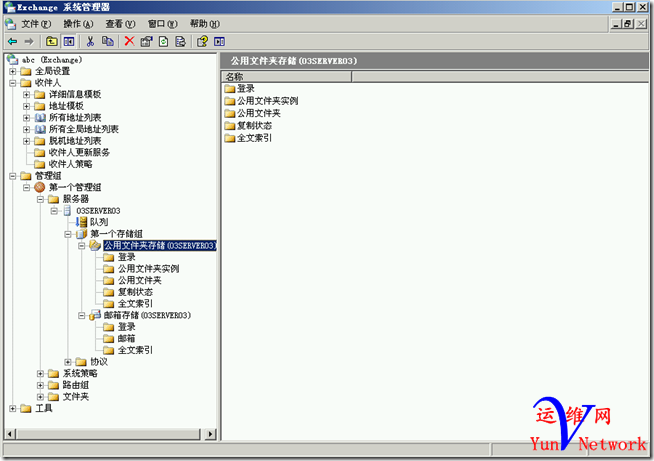Viewport: 654px width, 461px height.
Task: Select 收件人策略 in the tree
Action: (70, 164)
